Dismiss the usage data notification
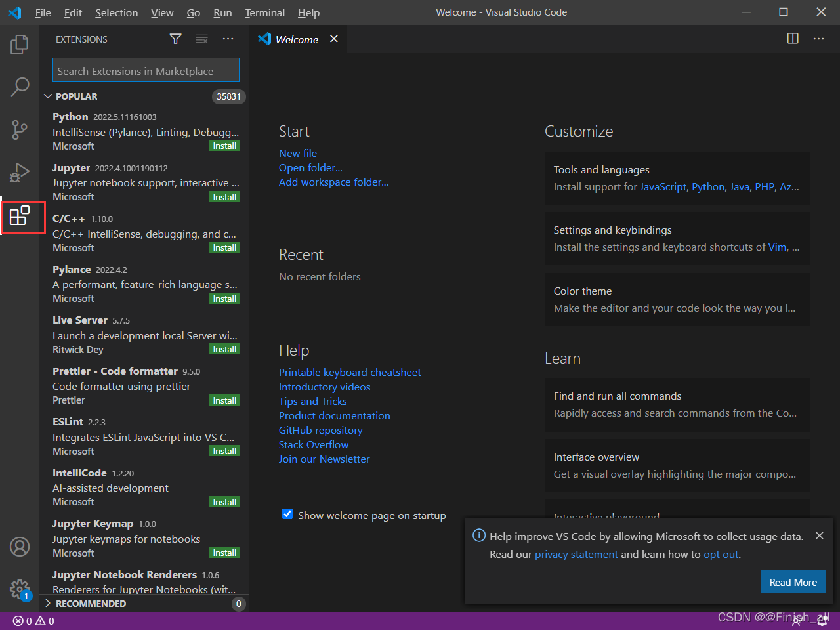Viewport: 840px width, 630px height. pos(819,535)
